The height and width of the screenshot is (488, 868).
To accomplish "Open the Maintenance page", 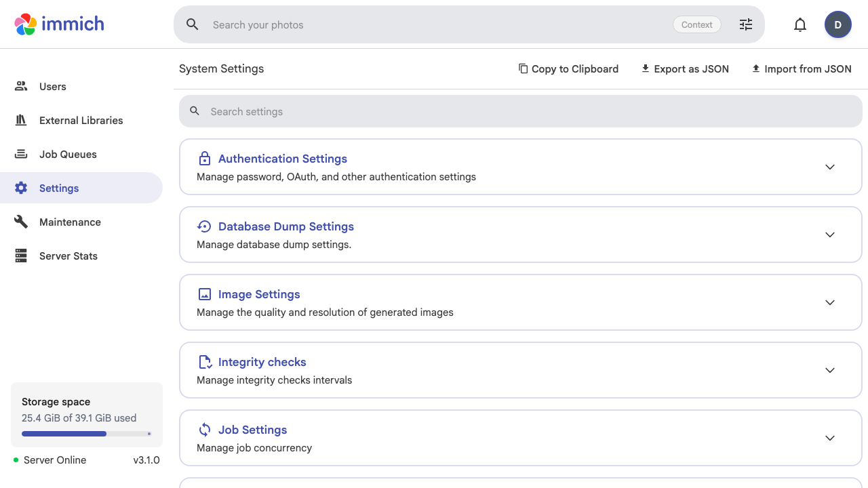I will (x=81, y=222).
